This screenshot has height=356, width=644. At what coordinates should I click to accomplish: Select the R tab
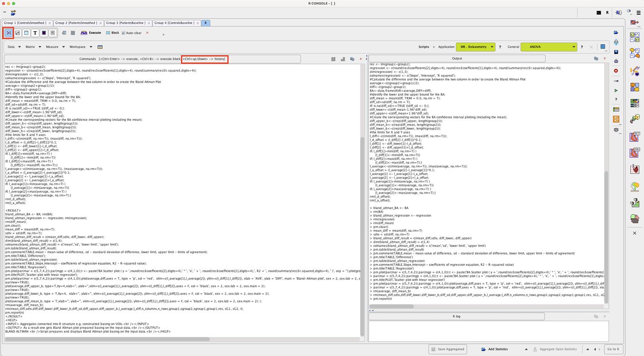206,23
